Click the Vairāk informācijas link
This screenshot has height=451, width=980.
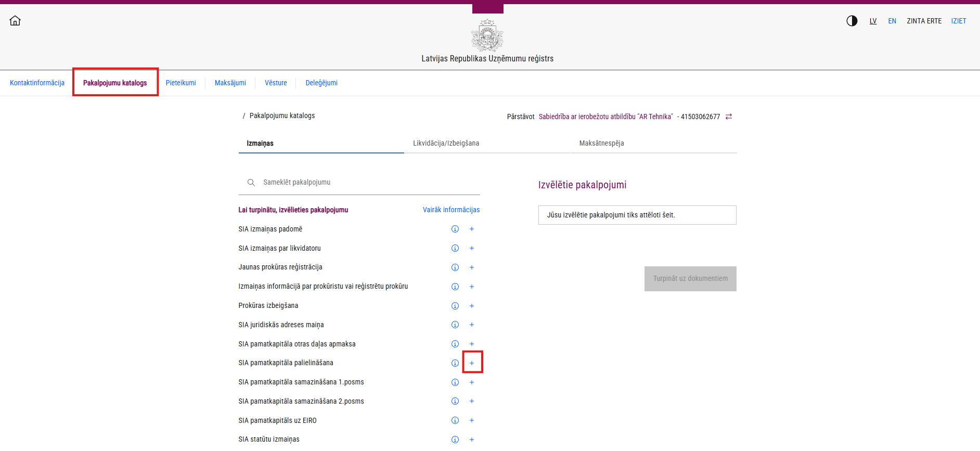[451, 210]
